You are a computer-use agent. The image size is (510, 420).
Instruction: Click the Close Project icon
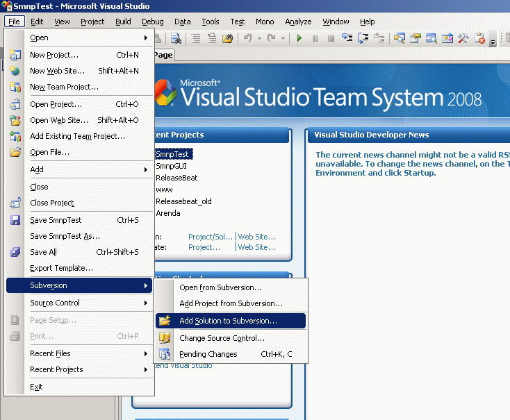pyautogui.click(x=15, y=203)
